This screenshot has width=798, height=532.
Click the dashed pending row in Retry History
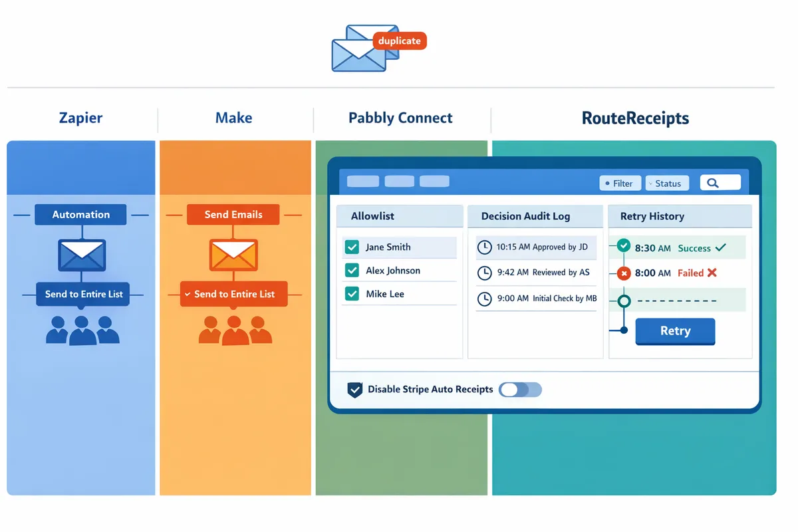(x=678, y=301)
